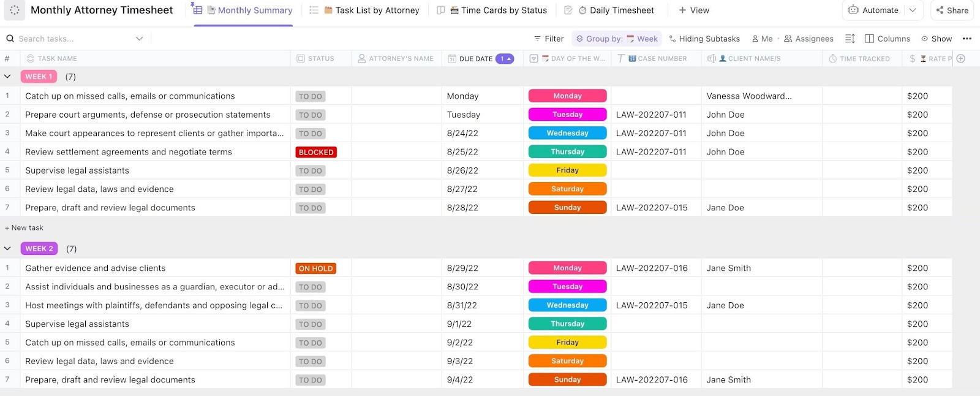Switch to Task List by Attorney tab

point(371,10)
